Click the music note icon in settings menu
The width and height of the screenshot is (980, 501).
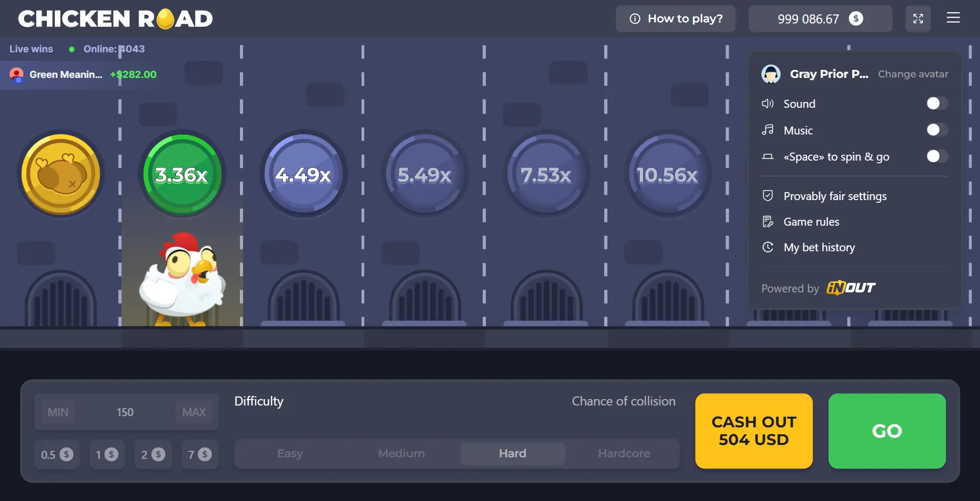768,130
